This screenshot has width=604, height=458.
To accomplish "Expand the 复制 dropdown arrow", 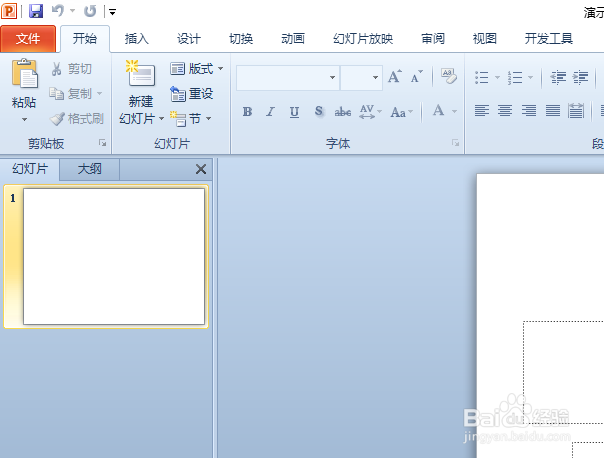I will pyautogui.click(x=99, y=94).
